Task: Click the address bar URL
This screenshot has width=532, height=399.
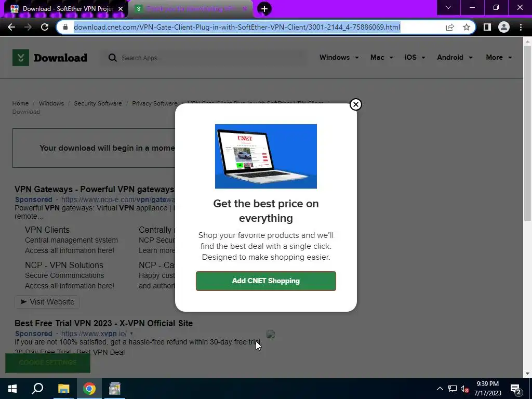Action: coord(237,27)
